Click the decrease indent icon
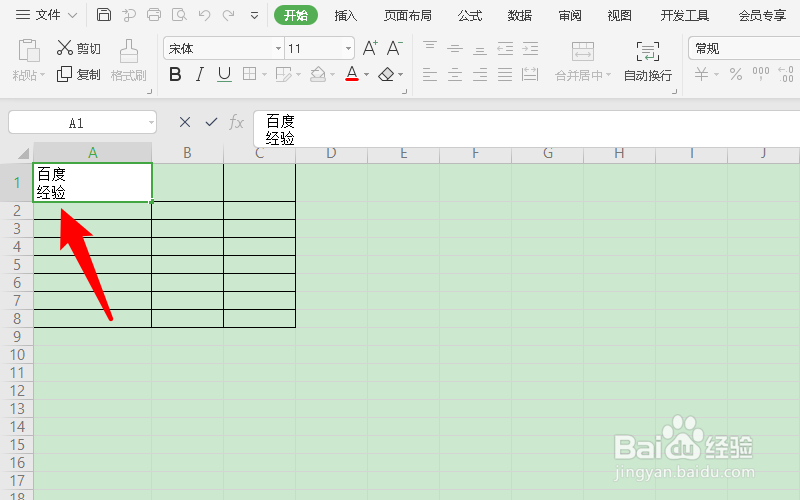The image size is (800, 500). click(505, 48)
